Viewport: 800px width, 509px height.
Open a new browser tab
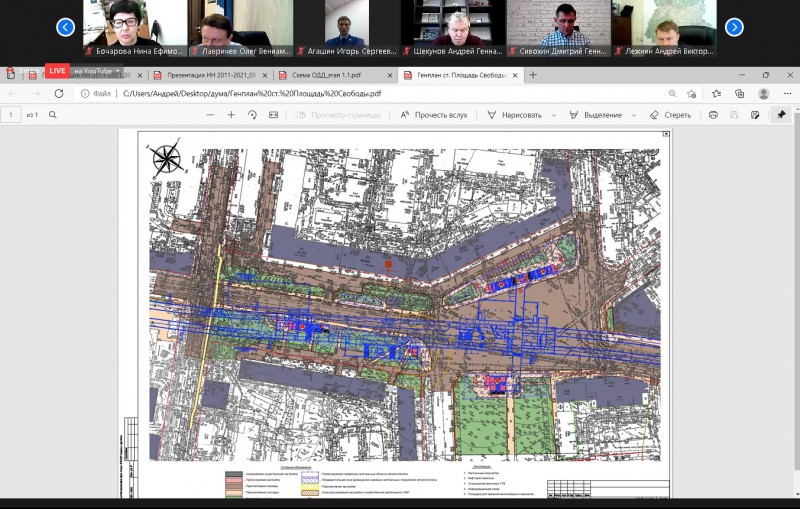(533, 74)
